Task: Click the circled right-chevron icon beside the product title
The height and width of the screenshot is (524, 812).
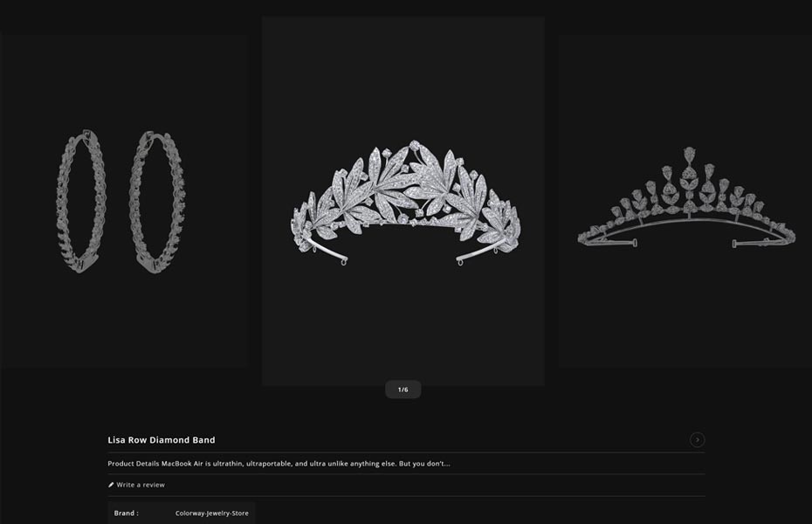Action: point(697,439)
